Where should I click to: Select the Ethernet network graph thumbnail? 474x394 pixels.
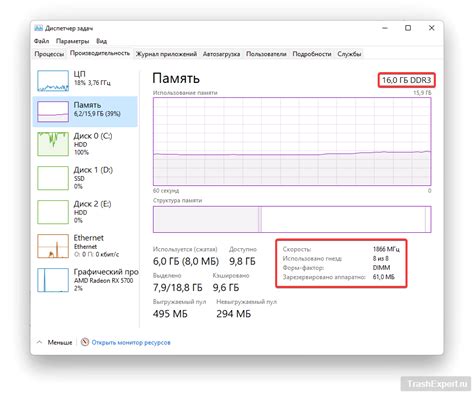point(53,246)
